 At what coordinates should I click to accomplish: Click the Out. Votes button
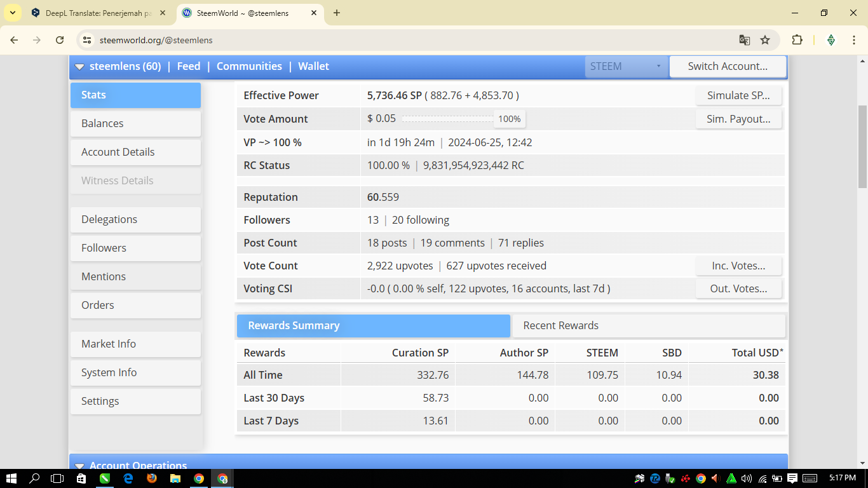click(x=738, y=288)
